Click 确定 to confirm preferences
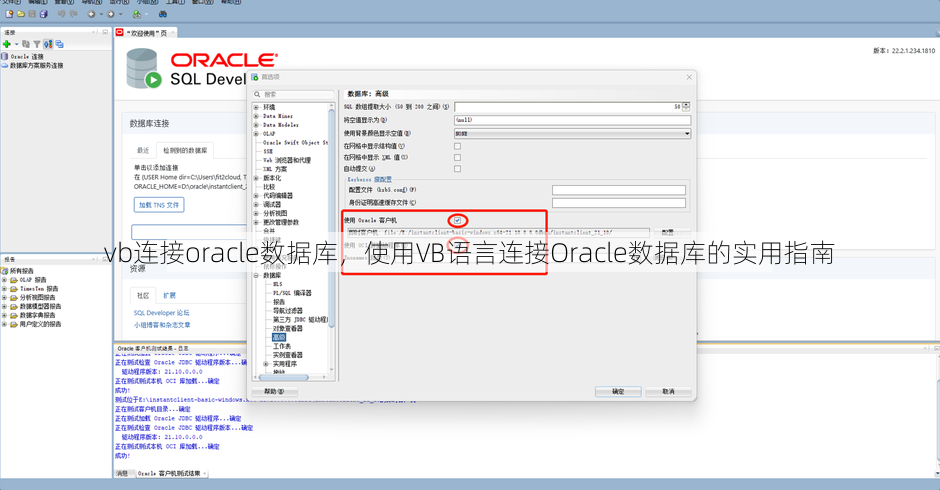 (x=618, y=391)
